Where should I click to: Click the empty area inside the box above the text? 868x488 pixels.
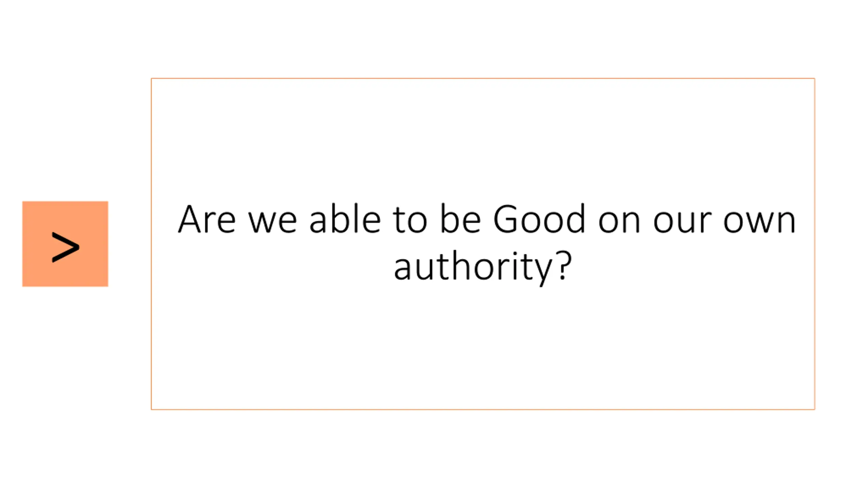[483, 139]
